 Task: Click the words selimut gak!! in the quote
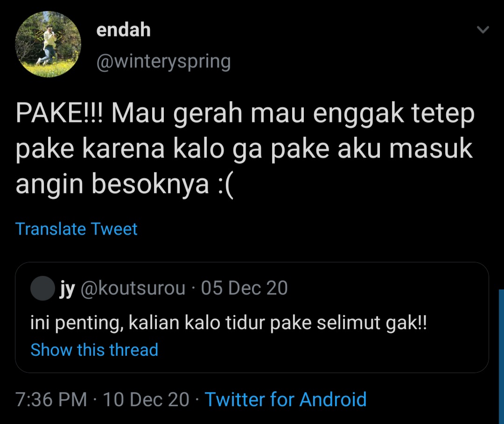pyautogui.click(x=372, y=323)
